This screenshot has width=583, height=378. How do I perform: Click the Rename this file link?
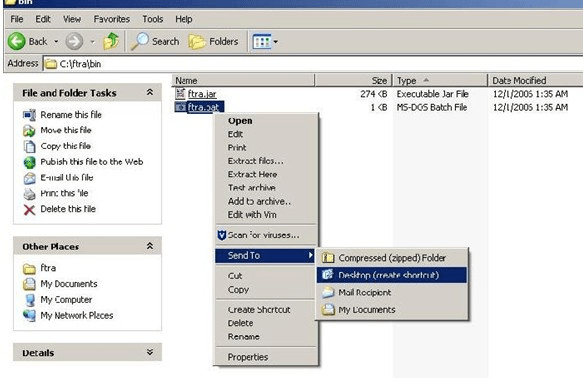(71, 115)
